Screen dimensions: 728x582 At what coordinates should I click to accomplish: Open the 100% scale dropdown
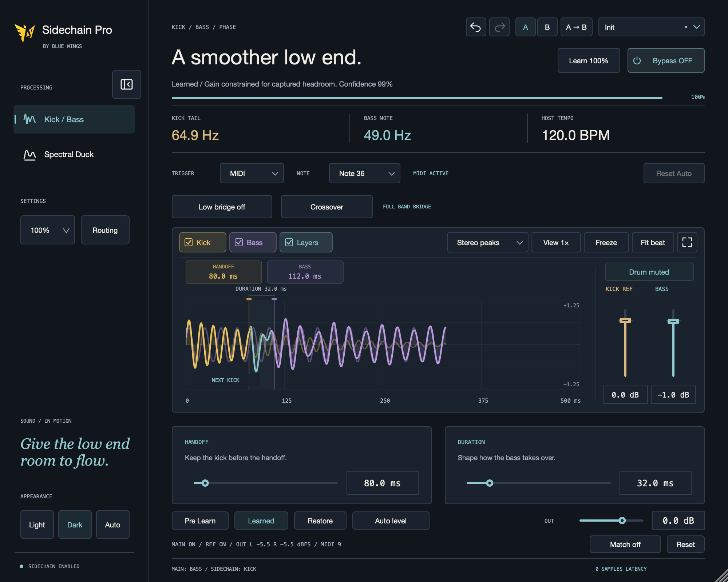click(47, 230)
